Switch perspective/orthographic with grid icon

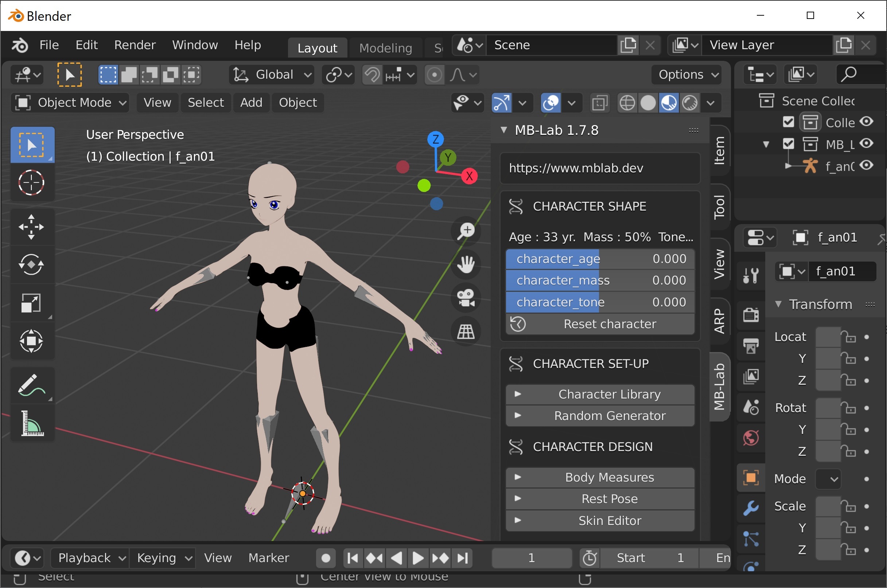pyautogui.click(x=466, y=332)
